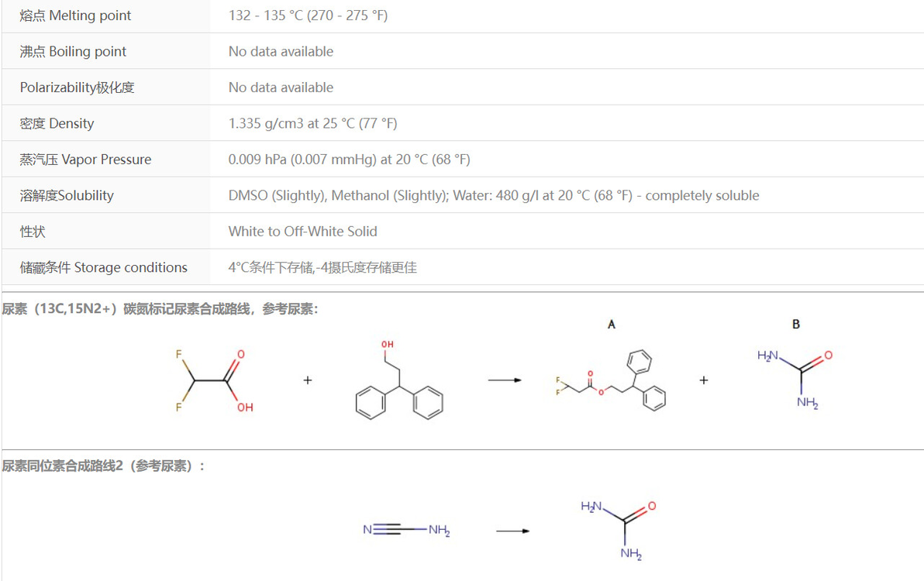Click the 尿素同位素合成路线2 heading

tap(103, 466)
